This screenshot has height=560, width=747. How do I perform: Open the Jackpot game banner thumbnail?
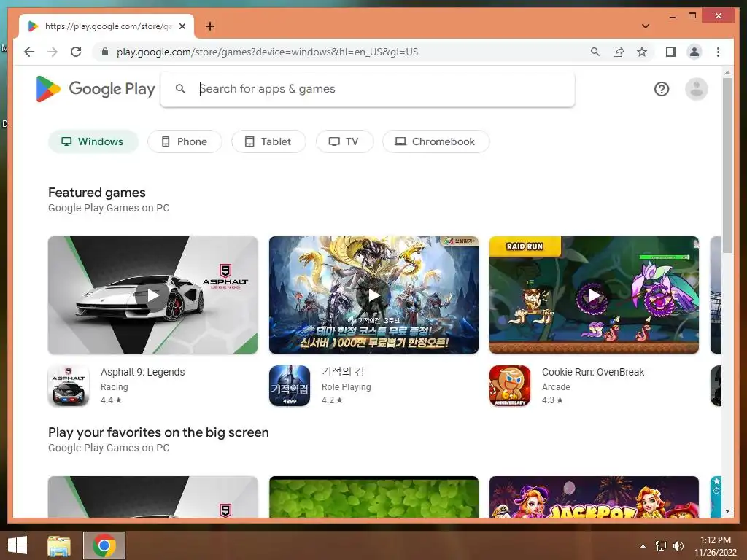(594, 497)
